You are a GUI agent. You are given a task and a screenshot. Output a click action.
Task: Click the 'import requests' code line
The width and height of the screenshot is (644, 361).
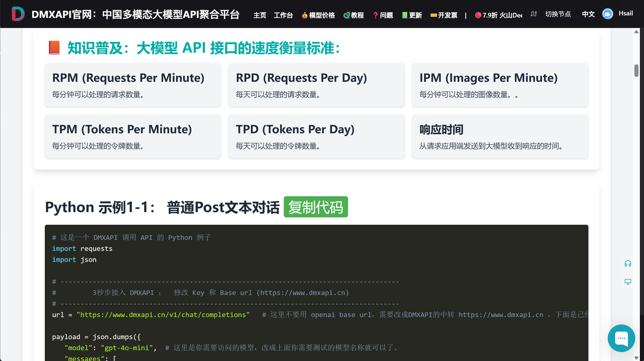(x=82, y=249)
